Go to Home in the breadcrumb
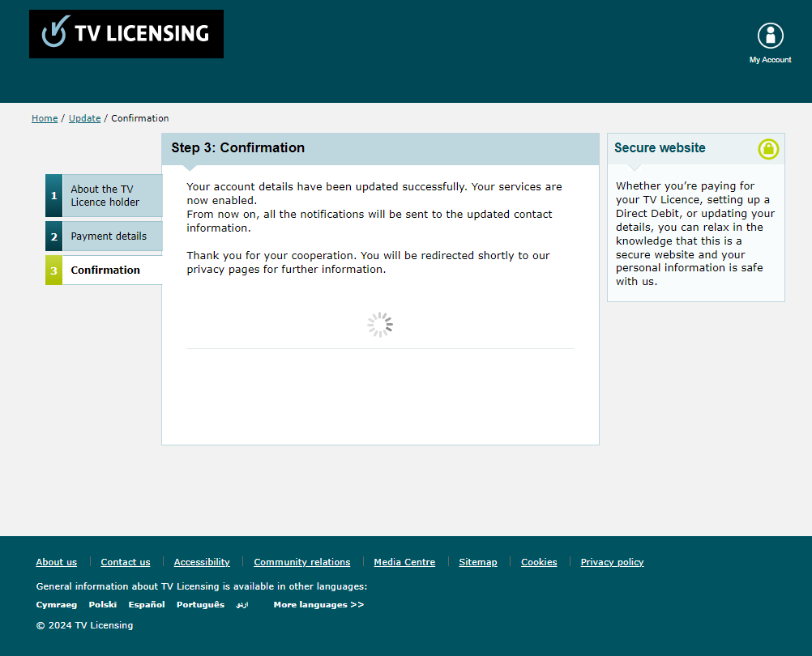The height and width of the screenshot is (656, 812). pos(45,118)
